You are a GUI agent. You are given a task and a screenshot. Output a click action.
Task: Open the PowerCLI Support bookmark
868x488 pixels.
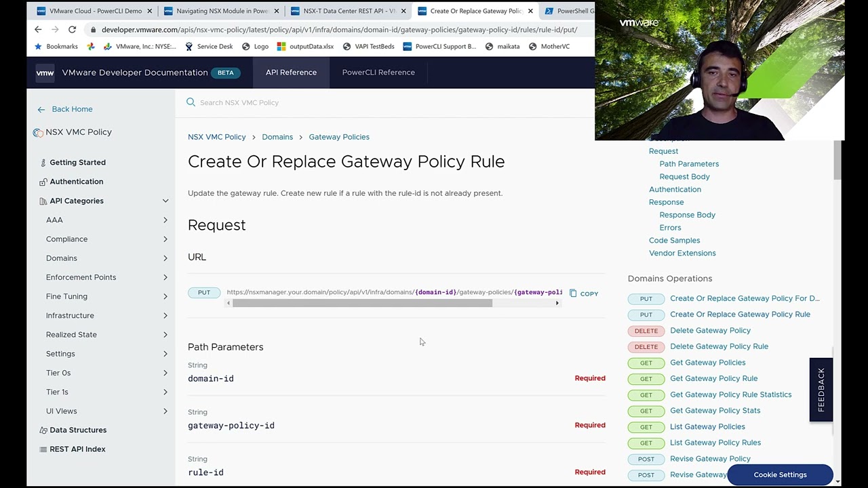pos(439,46)
